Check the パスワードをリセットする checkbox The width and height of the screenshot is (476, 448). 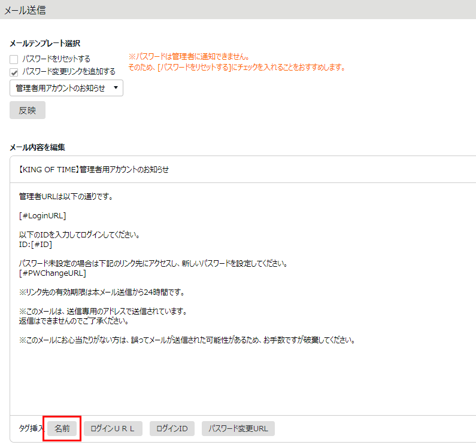(14, 59)
